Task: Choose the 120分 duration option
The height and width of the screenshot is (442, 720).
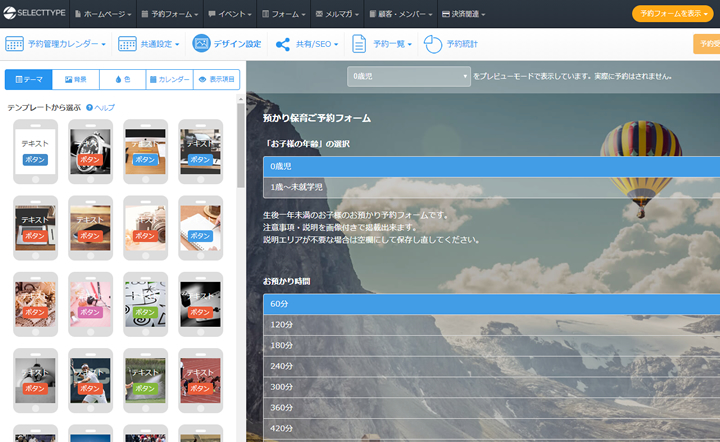Action: tap(490, 325)
